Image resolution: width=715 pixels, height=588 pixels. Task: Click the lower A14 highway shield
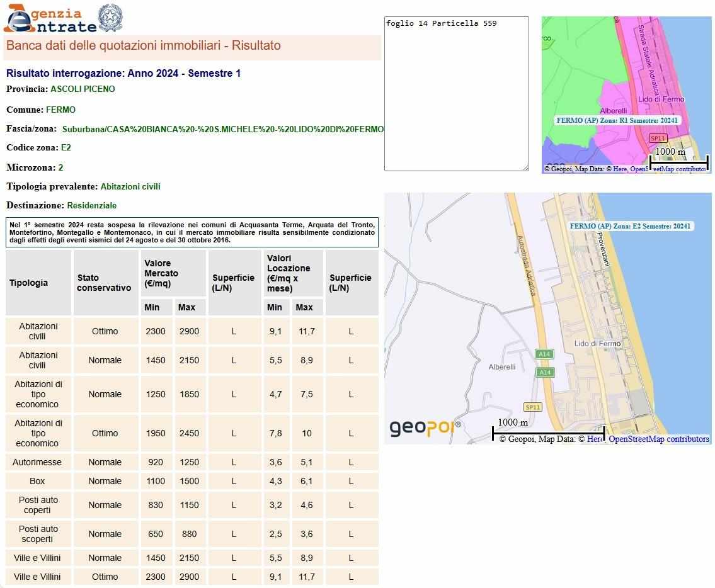click(544, 373)
